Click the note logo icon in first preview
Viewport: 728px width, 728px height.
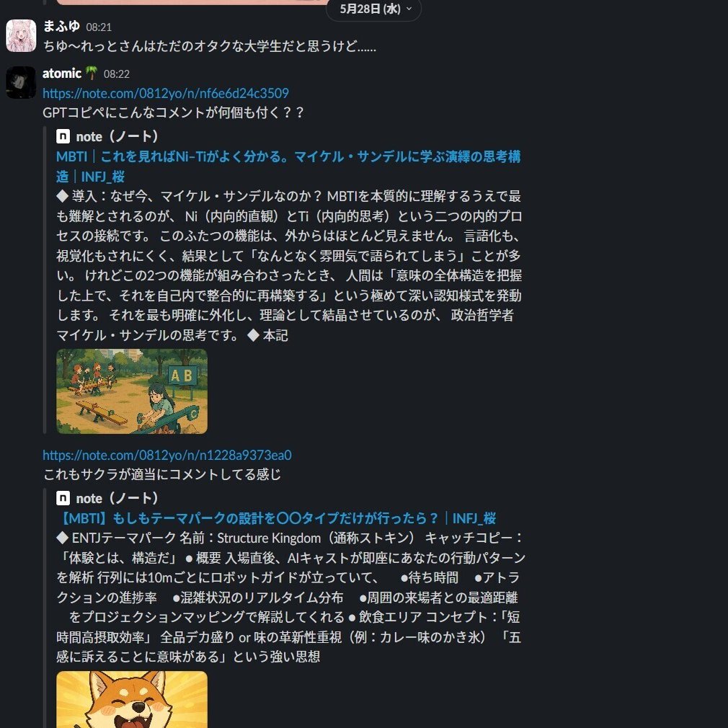pos(63,136)
